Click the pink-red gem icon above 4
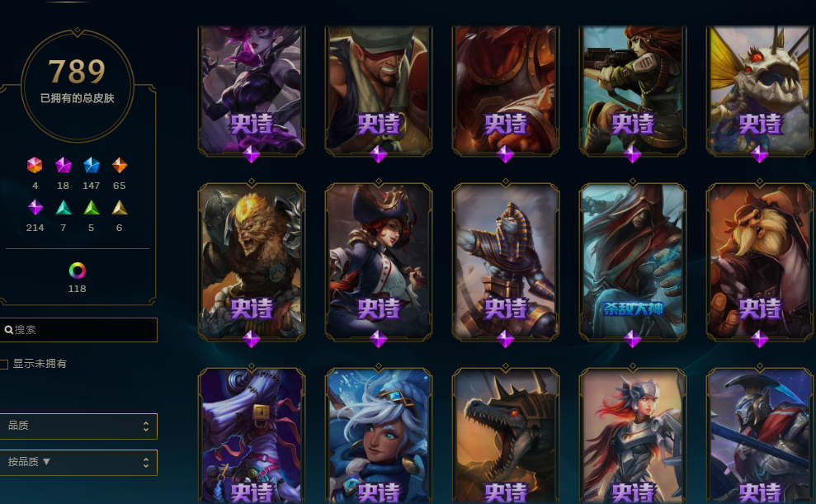Screen dimensions: 816x504 point(35,166)
